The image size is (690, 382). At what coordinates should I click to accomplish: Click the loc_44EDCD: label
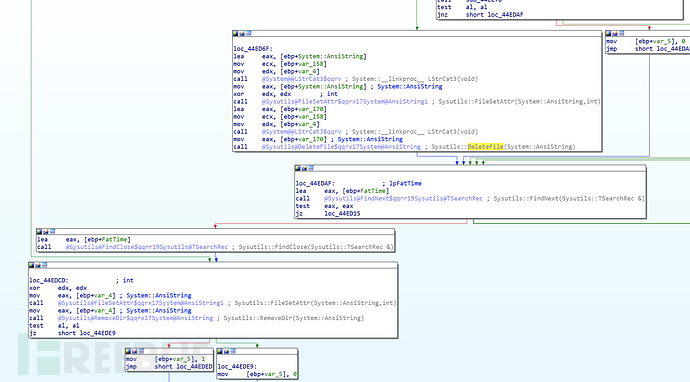tap(49, 280)
